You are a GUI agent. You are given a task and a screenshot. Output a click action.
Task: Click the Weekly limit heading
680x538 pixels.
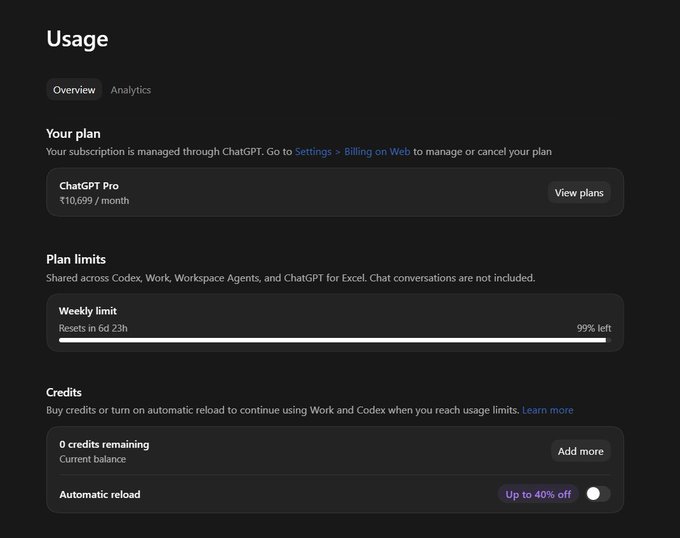88,311
